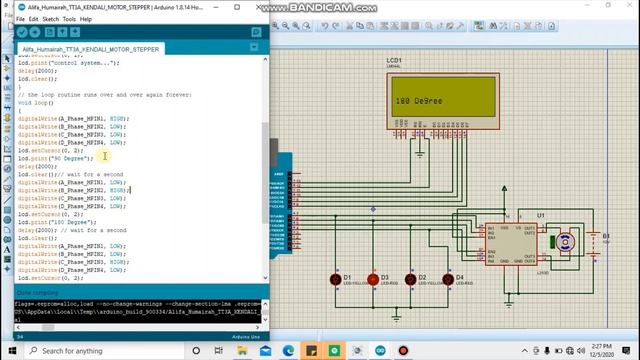Click the Proteus wire autorouter toolbar icon
640x360 pixels.
(478, 26)
